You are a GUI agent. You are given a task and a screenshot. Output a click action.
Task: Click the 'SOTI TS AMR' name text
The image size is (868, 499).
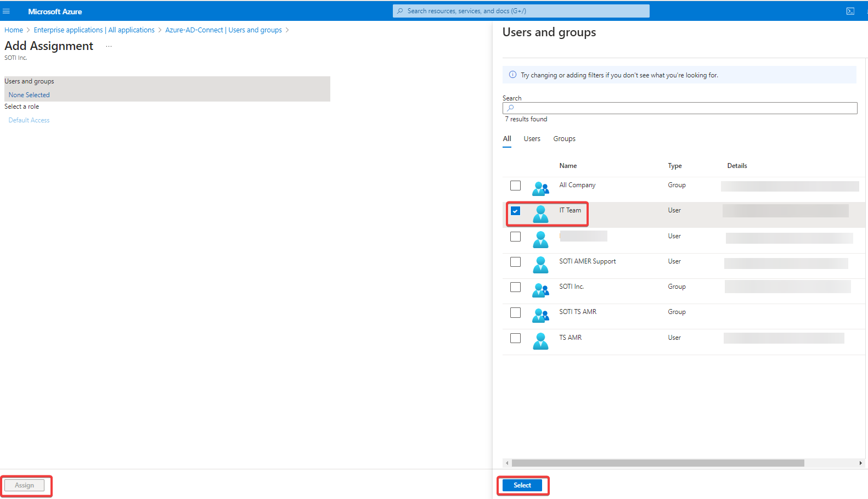coord(578,312)
